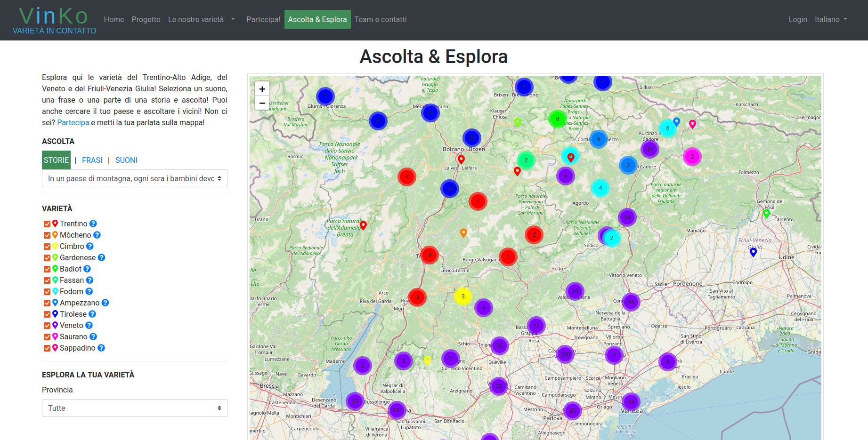
Task: Click the VinKo logo
Action: pyautogui.click(x=54, y=20)
